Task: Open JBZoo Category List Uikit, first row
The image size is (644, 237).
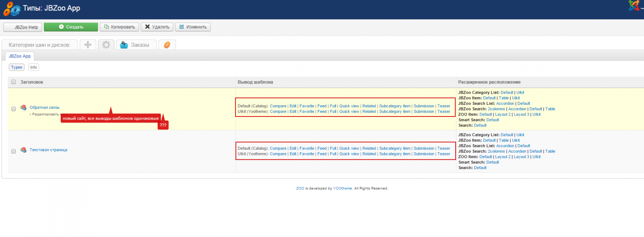Action: point(520,92)
